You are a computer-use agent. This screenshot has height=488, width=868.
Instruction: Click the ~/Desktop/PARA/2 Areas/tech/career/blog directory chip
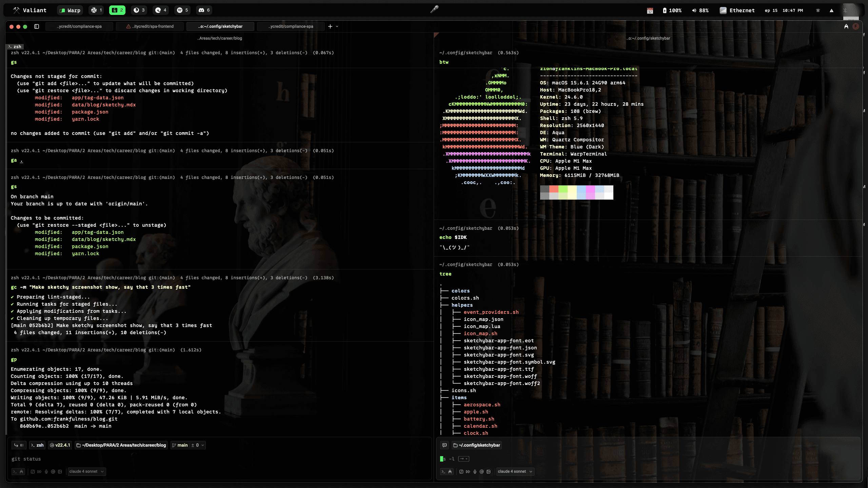point(121,445)
